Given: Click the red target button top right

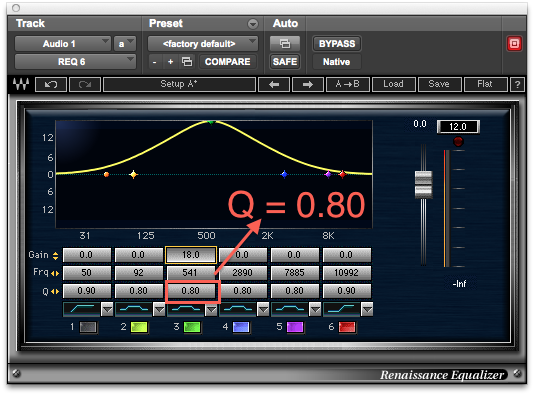Looking at the screenshot, I should click(514, 44).
